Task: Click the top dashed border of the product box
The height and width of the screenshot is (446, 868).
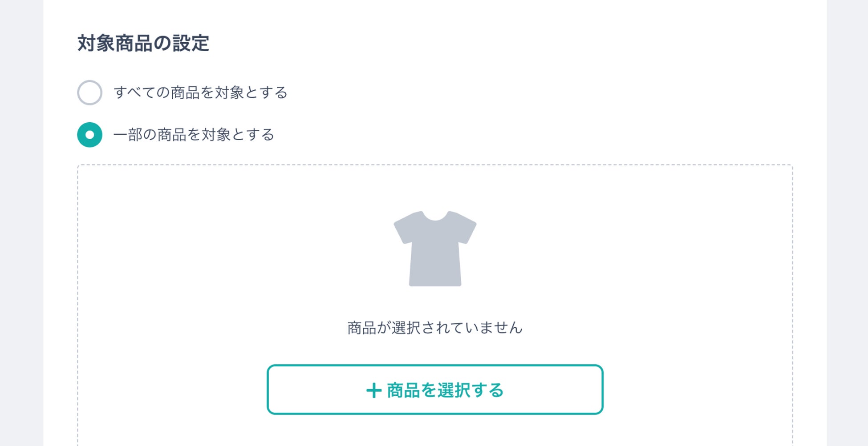Action: pyautogui.click(x=435, y=165)
